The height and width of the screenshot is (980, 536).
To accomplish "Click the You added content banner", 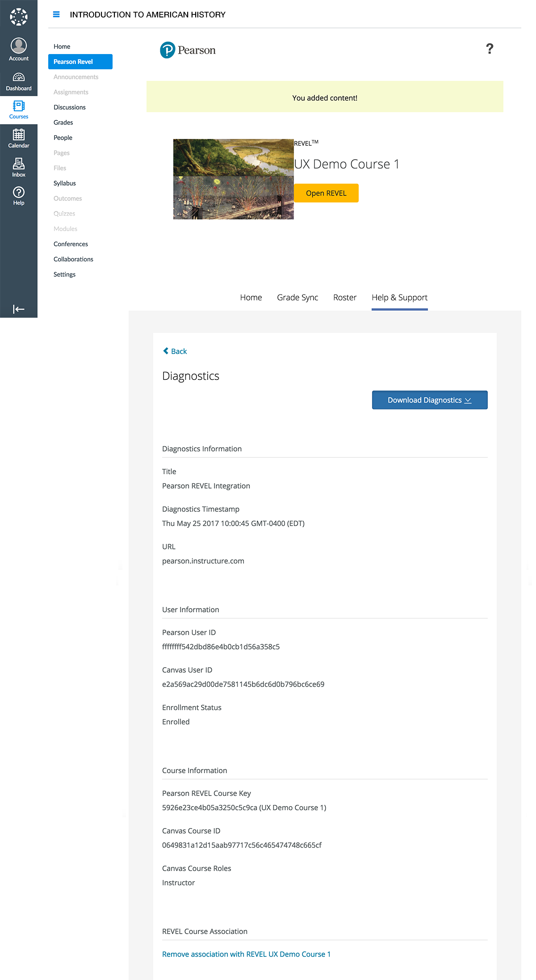I will pyautogui.click(x=325, y=97).
